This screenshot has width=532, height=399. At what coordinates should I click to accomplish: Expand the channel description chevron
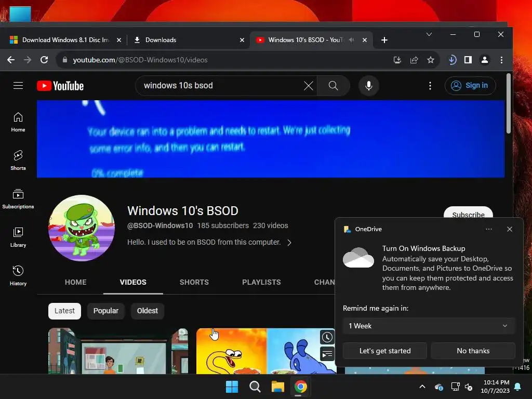289,243
